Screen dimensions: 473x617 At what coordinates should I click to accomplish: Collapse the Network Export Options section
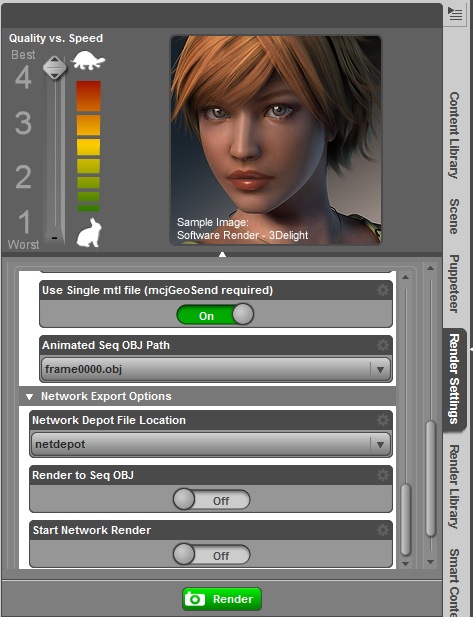tap(30, 397)
